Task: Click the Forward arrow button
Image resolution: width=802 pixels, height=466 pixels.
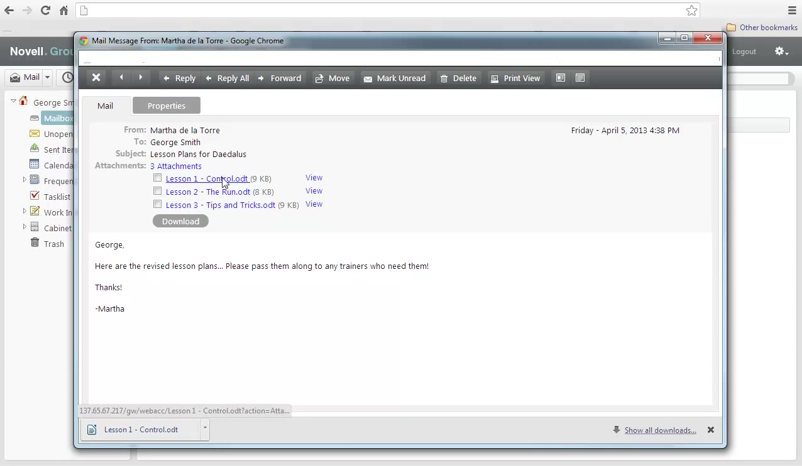Action: 279,78
